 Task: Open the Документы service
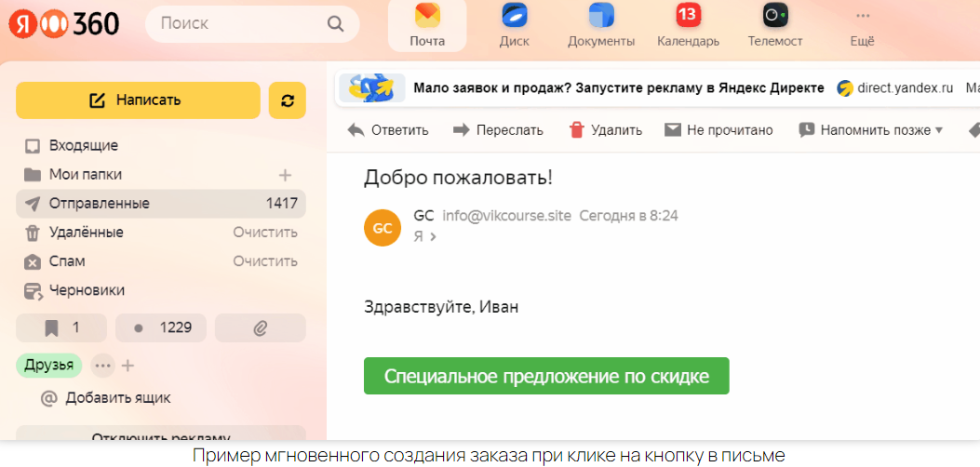[601, 25]
